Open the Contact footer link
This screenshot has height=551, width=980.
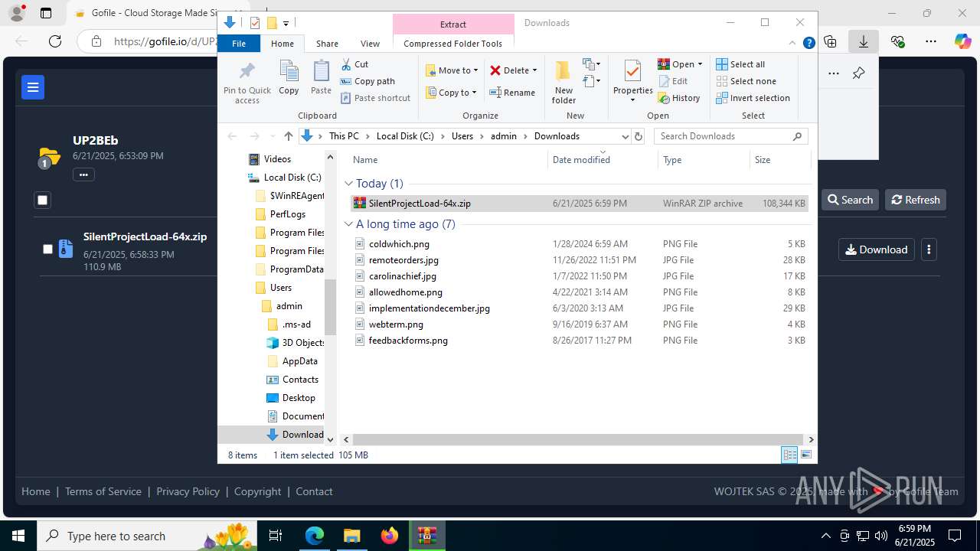pyautogui.click(x=314, y=491)
